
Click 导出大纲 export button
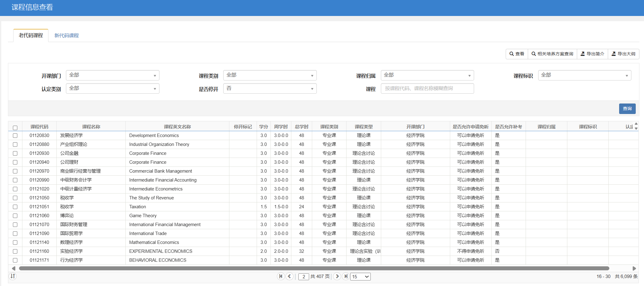click(623, 54)
